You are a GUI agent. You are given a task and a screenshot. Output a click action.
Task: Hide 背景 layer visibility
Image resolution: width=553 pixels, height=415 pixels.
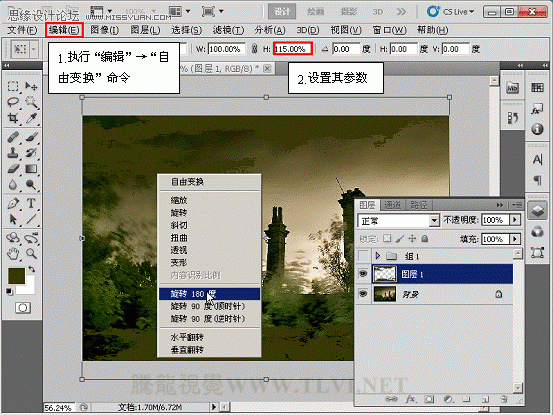pos(363,294)
